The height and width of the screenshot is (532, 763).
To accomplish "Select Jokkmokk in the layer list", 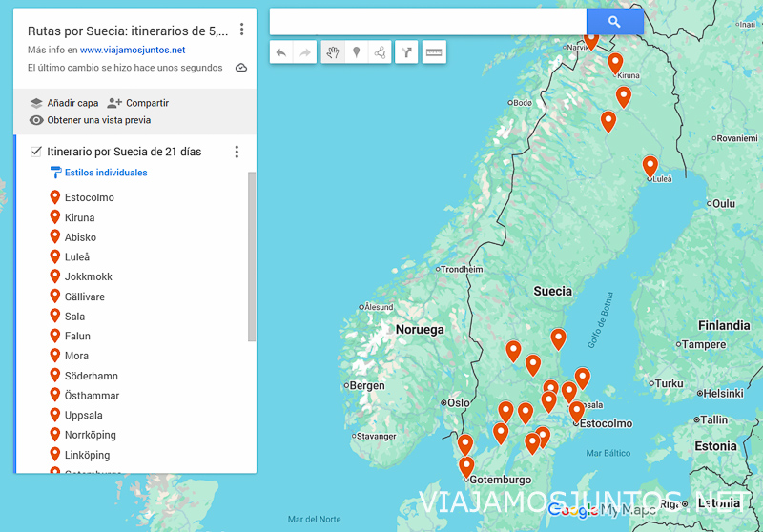I will pyautogui.click(x=89, y=276).
